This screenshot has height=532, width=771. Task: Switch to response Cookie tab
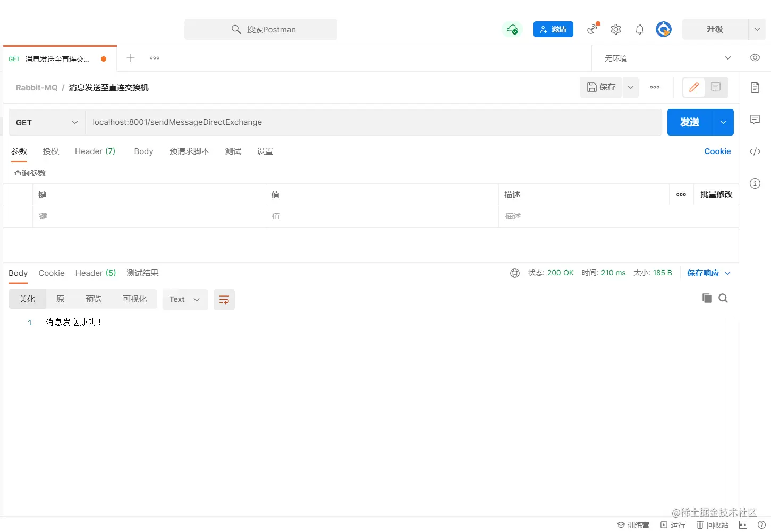coord(52,273)
